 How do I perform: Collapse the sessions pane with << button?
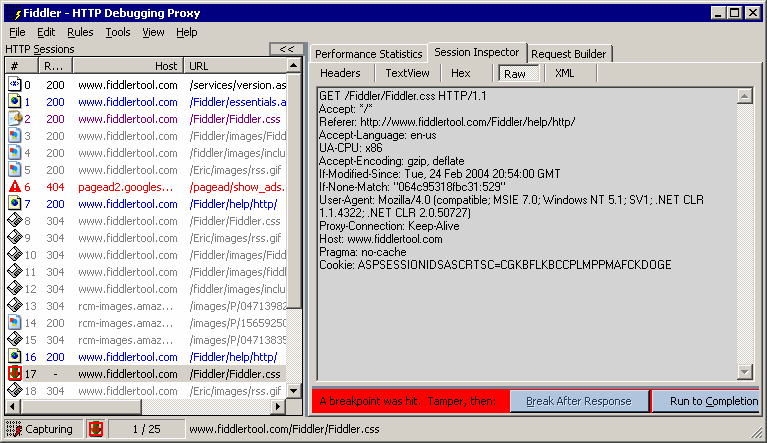(286, 49)
